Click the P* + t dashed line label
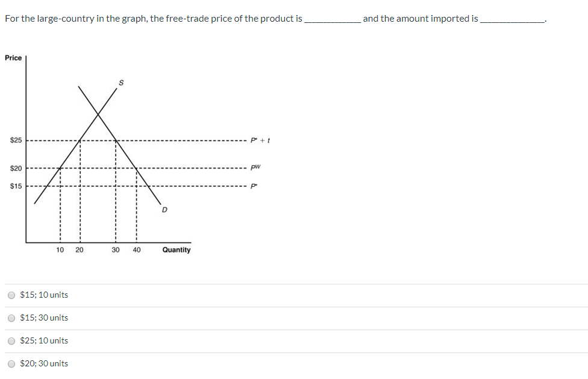The width and height of the screenshot is (588, 379). tap(259, 139)
